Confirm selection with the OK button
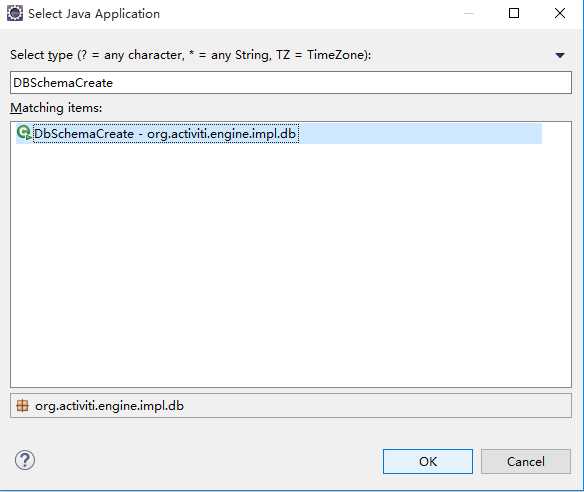584x492 pixels. pos(428,461)
